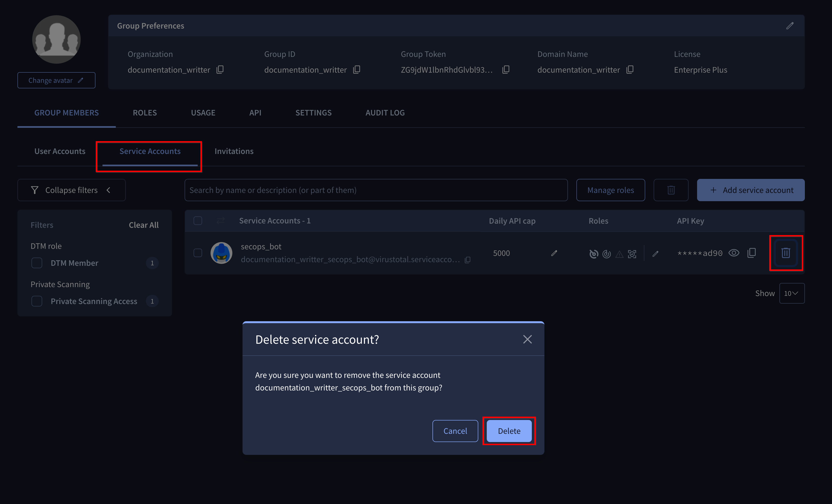832x504 pixels.
Task: Edit the Daily API cap of secops_bot
Action: (x=554, y=253)
